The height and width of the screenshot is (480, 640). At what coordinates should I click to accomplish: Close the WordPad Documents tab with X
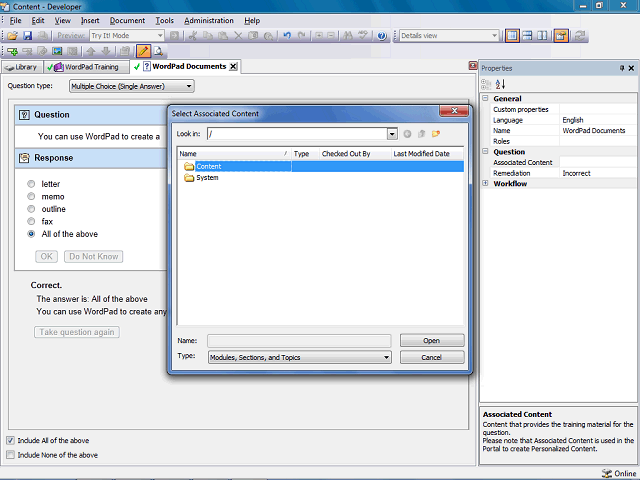point(233,67)
